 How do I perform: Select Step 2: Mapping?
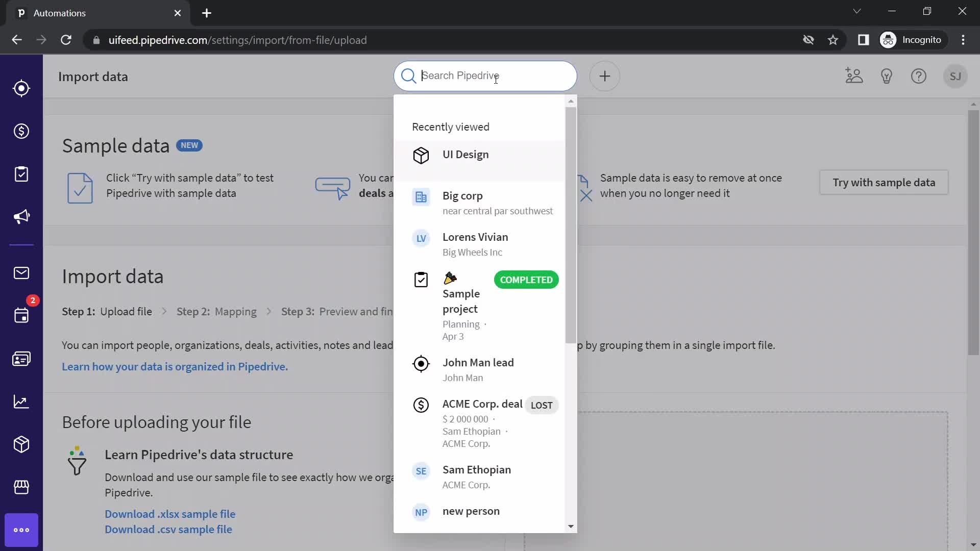[216, 312]
